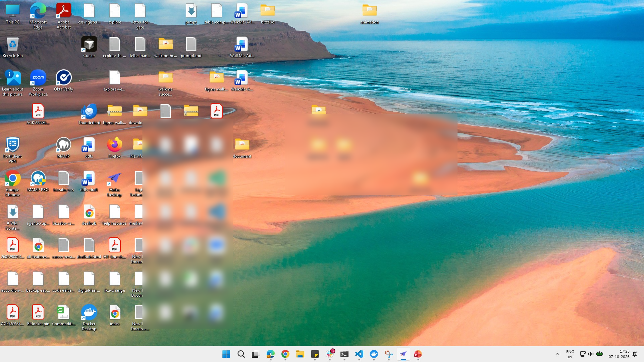Open Visual Studio Code from taskbar

click(x=359, y=354)
